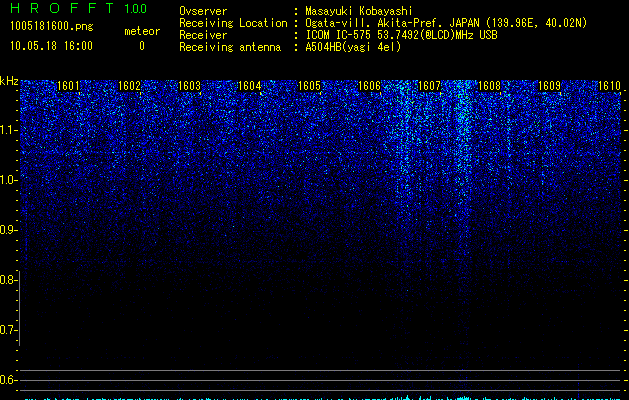Click the 1608 time marker
The height and width of the screenshot is (400, 629).
coord(489,86)
